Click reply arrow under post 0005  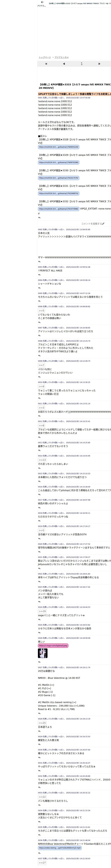pyautogui.click(x=39, y=301)
